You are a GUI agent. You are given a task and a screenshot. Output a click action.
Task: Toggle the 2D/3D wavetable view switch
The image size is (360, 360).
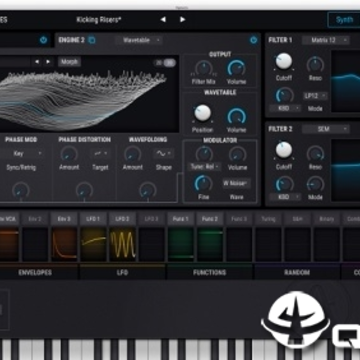(165, 63)
